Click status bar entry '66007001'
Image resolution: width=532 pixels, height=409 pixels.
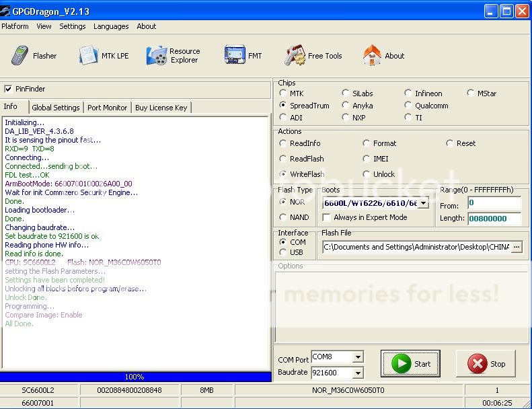coord(38,403)
